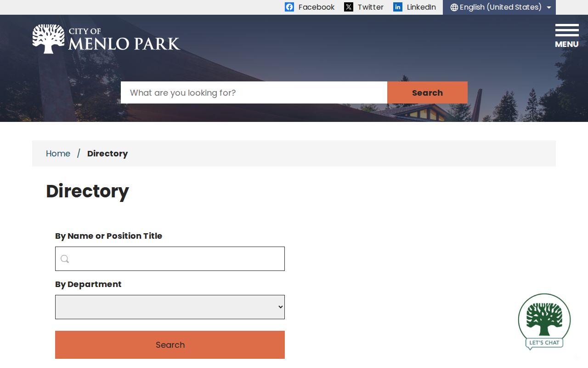The height and width of the screenshot is (368, 588).
Task: Click the Twitter X logo icon
Action: (349, 7)
